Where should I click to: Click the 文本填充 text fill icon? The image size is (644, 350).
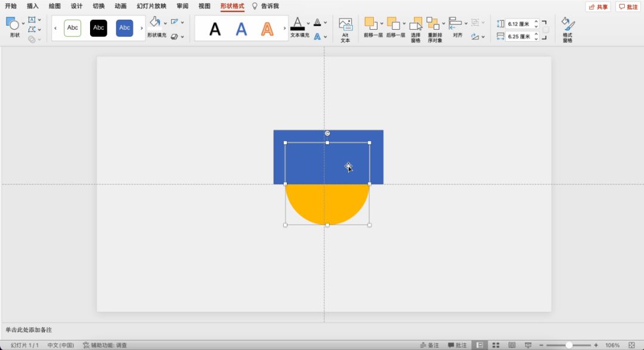point(298,24)
